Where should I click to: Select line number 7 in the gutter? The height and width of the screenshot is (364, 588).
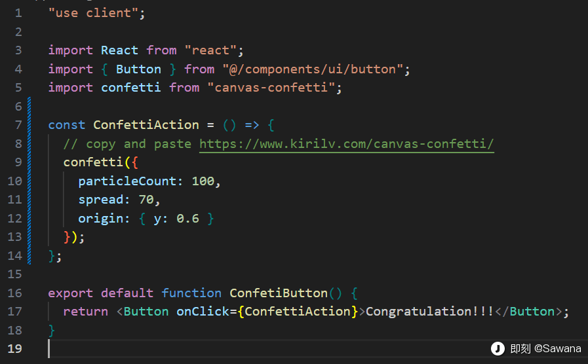coord(18,124)
